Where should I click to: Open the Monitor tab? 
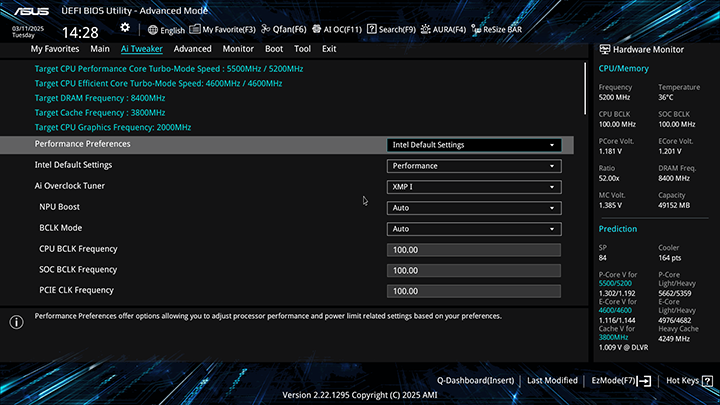[238, 49]
